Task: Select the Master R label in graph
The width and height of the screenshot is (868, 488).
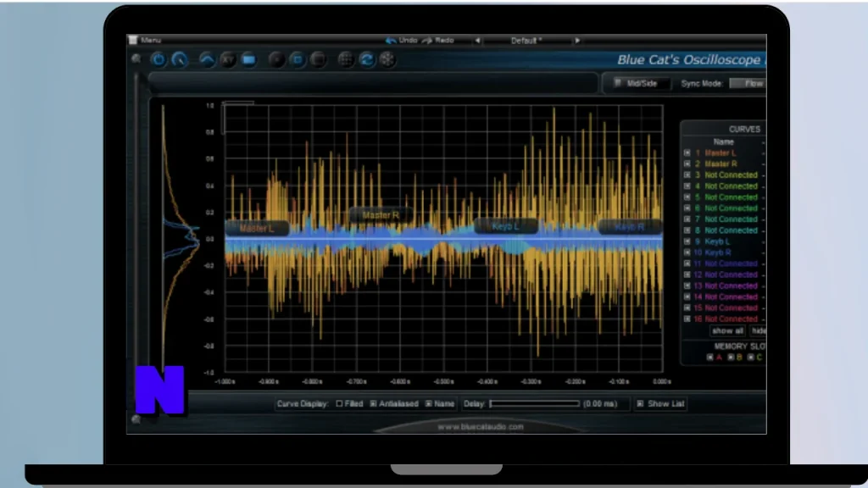Action: [381, 214]
